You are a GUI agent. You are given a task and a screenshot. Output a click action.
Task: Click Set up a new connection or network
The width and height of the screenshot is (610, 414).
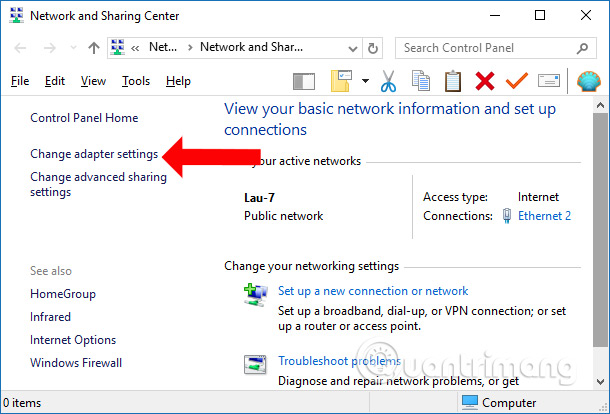(373, 291)
